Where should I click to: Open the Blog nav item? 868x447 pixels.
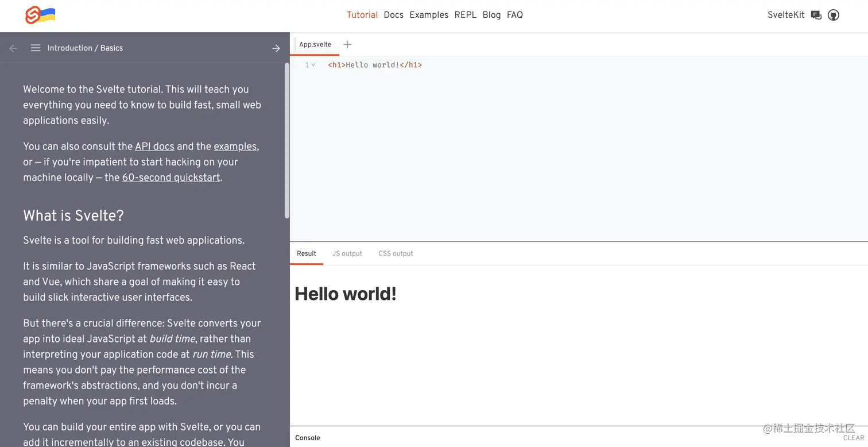491,15
